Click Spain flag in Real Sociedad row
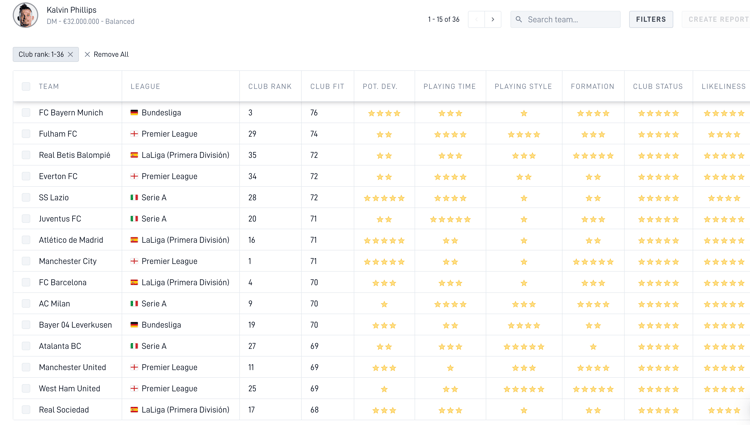The height and width of the screenshot is (425, 750). point(134,410)
